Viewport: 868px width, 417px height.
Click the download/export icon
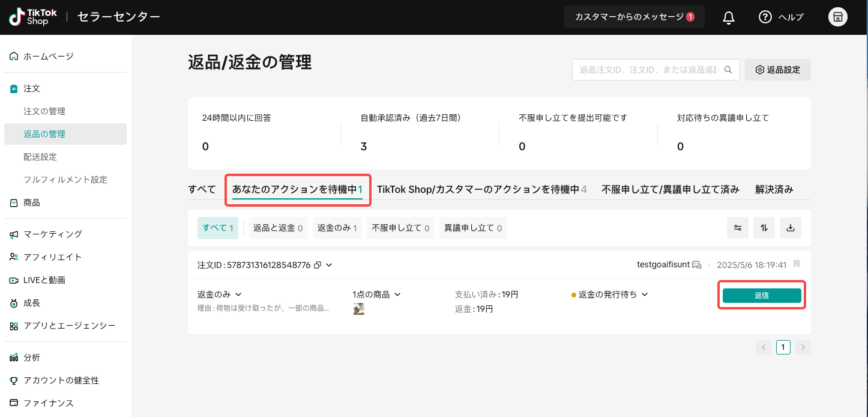pos(791,228)
